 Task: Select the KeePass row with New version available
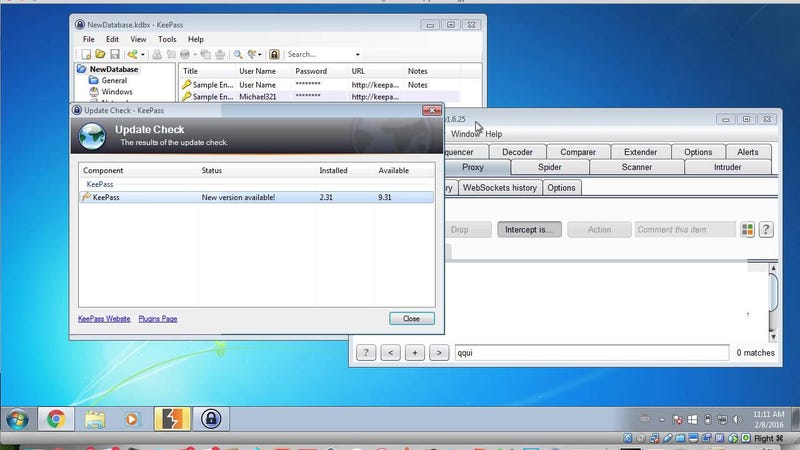pos(257,197)
